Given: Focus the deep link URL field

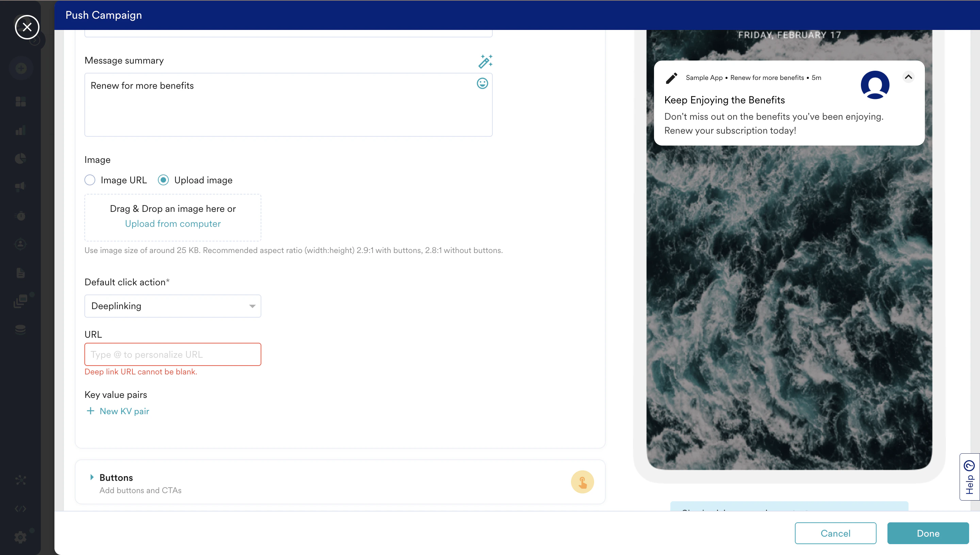Looking at the screenshot, I should 173,354.
